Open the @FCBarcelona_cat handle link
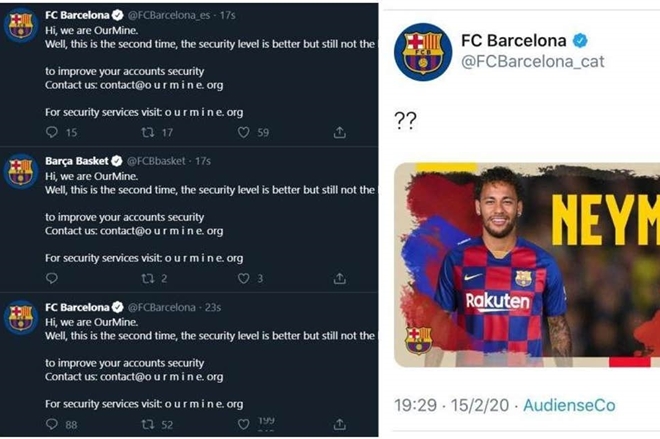Image resolution: width=660 pixels, height=439 pixels. [x=532, y=62]
